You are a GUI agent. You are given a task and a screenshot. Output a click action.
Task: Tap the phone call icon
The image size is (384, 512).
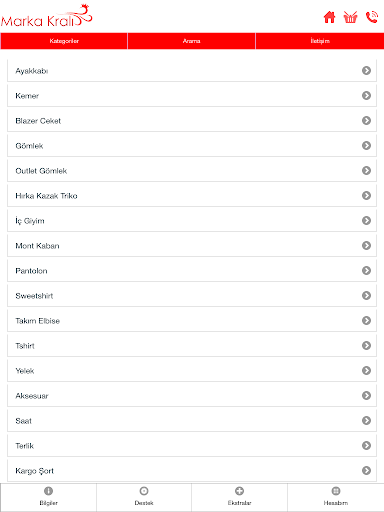pyautogui.click(x=372, y=17)
